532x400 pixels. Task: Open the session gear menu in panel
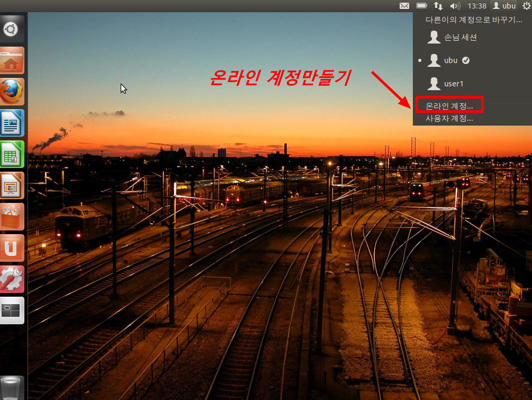coord(525,6)
